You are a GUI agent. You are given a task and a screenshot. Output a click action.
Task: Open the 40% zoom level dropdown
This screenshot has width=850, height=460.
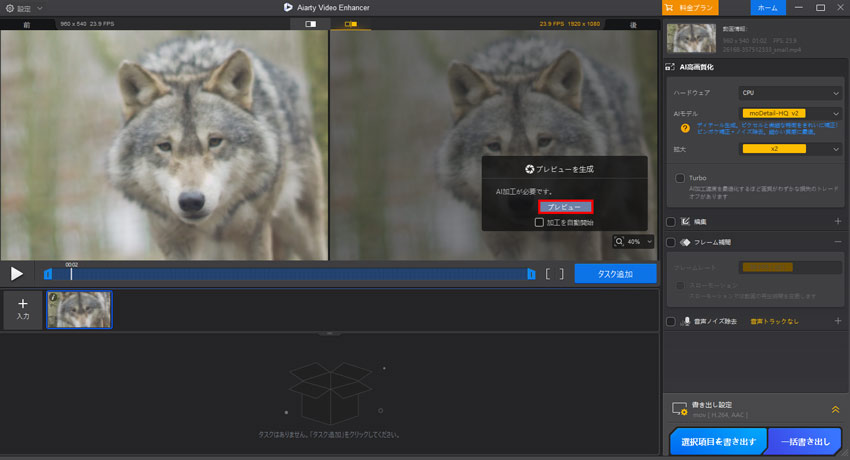pyautogui.click(x=633, y=242)
